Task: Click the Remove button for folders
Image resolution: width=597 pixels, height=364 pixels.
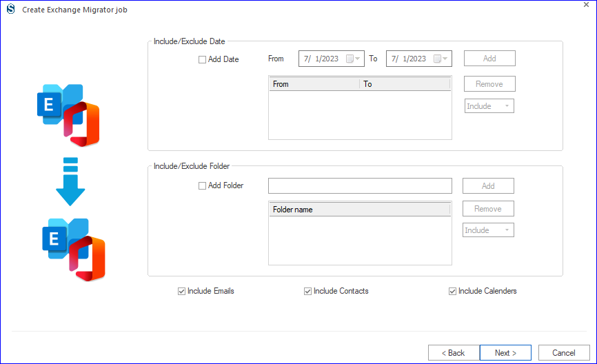Action: tap(488, 209)
